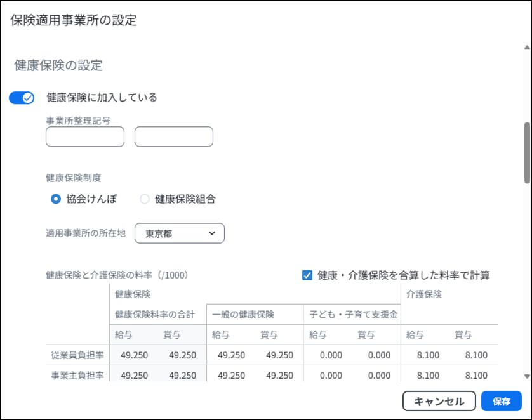Select 従業員負担率 一般の健康保険 給与 rate cell
The height and width of the screenshot is (420, 532).
[231, 355]
